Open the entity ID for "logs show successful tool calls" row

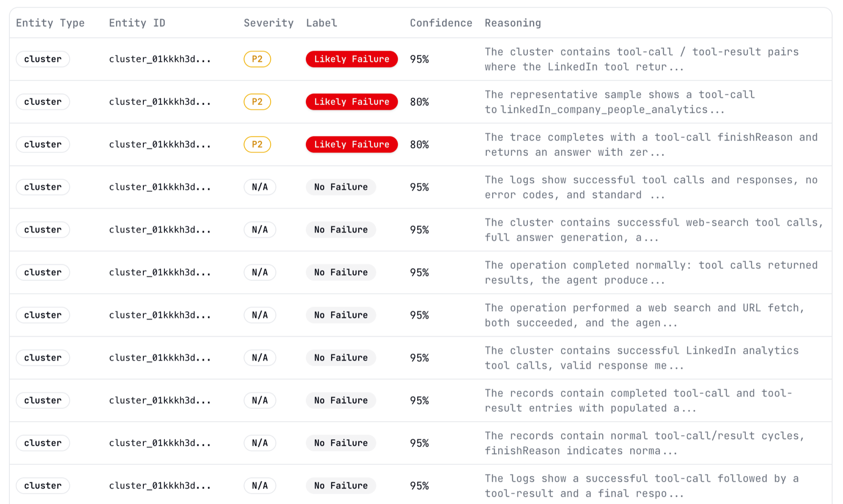tap(160, 187)
